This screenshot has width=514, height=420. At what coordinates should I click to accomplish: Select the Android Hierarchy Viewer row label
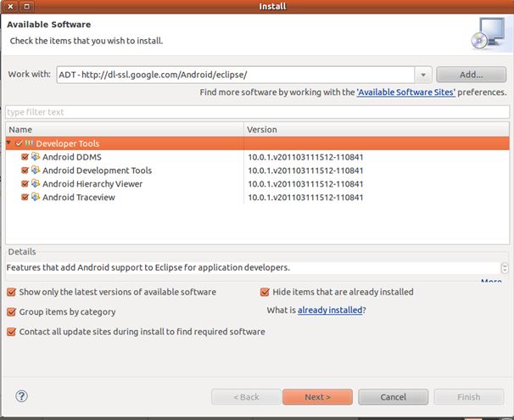92,184
